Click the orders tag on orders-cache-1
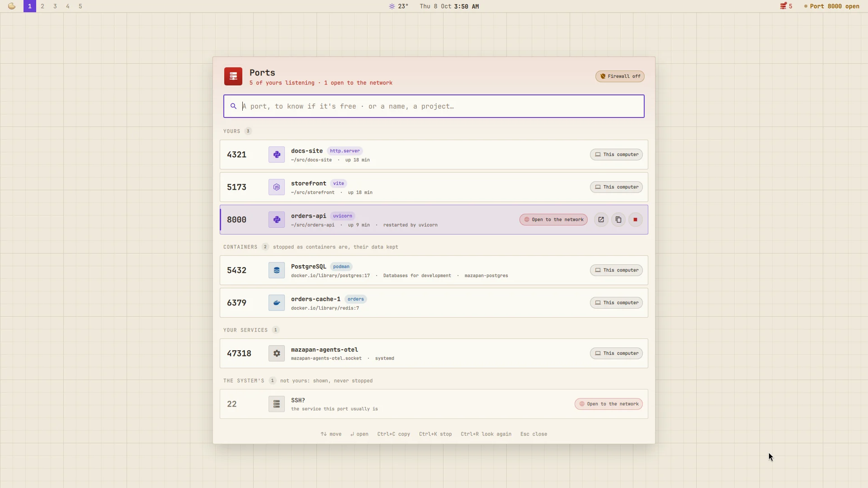 356,299
